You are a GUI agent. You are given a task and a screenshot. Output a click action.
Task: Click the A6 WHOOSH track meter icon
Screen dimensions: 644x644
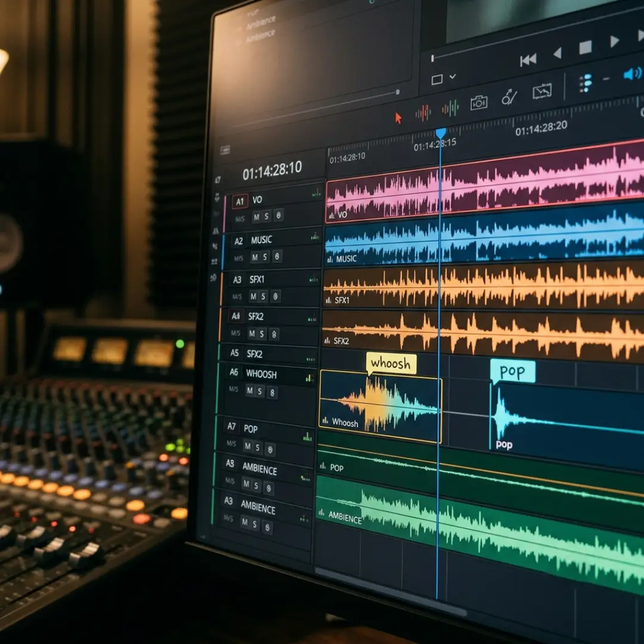309,378
